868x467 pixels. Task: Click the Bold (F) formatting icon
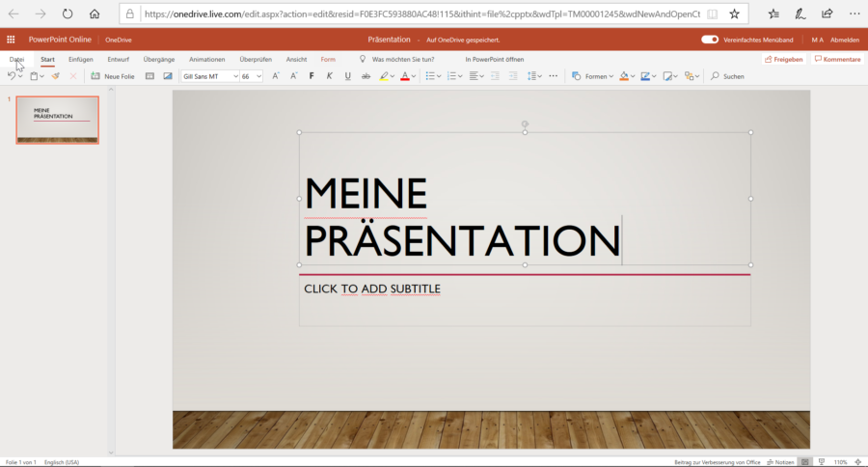click(312, 76)
